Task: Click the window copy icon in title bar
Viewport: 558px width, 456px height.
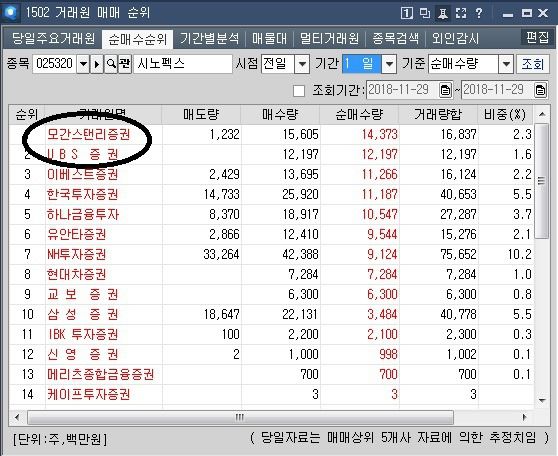Action: pyautogui.click(x=425, y=13)
